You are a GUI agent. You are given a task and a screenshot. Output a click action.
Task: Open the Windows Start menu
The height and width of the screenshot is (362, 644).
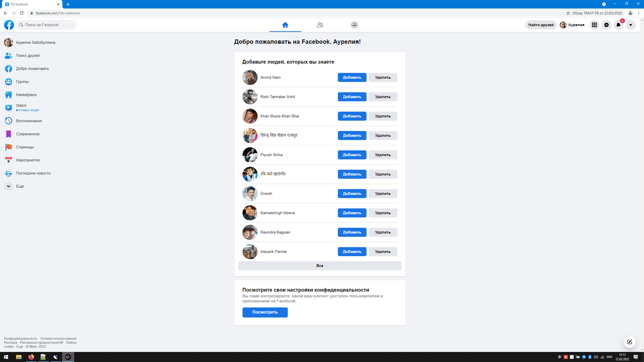pos(6,357)
